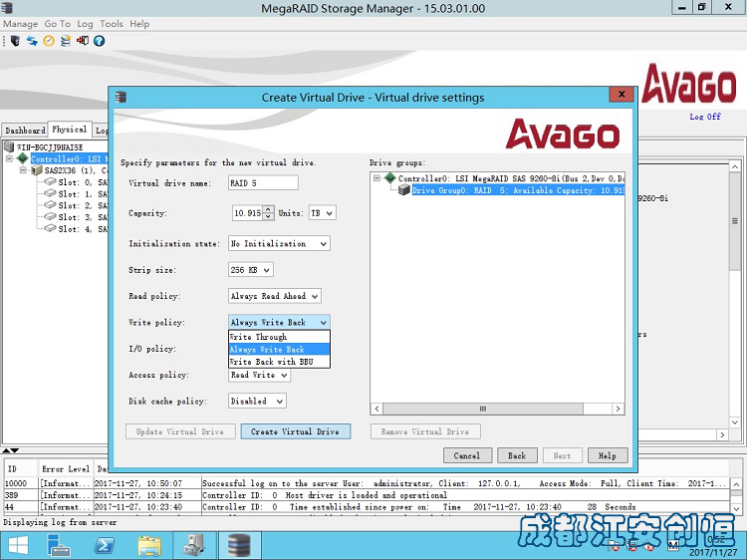Screen dimensions: 747x560
Task: Launch PowerShell from the taskbar
Action: pos(105,545)
